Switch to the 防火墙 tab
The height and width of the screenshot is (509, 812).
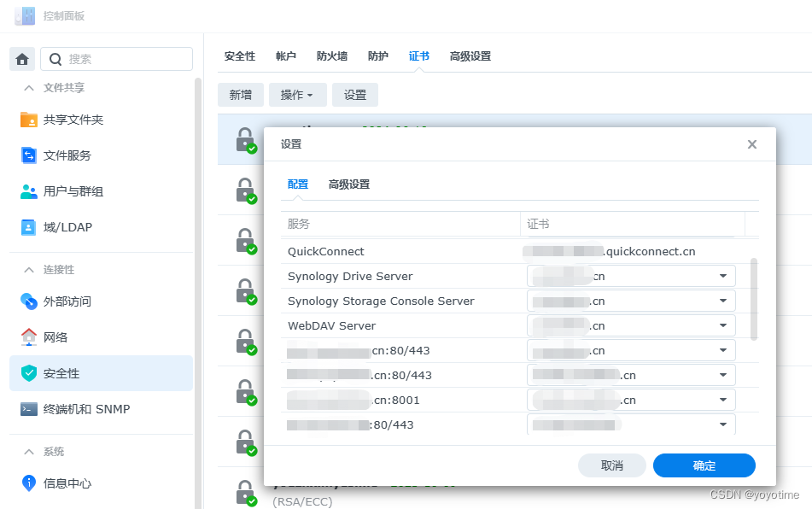(331, 56)
